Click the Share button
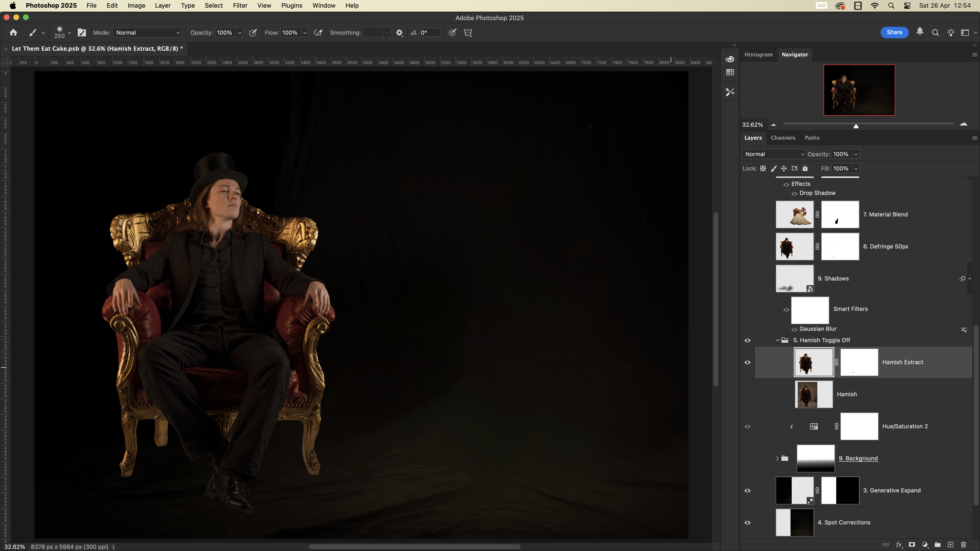The height and width of the screenshot is (551, 980). (x=894, y=32)
